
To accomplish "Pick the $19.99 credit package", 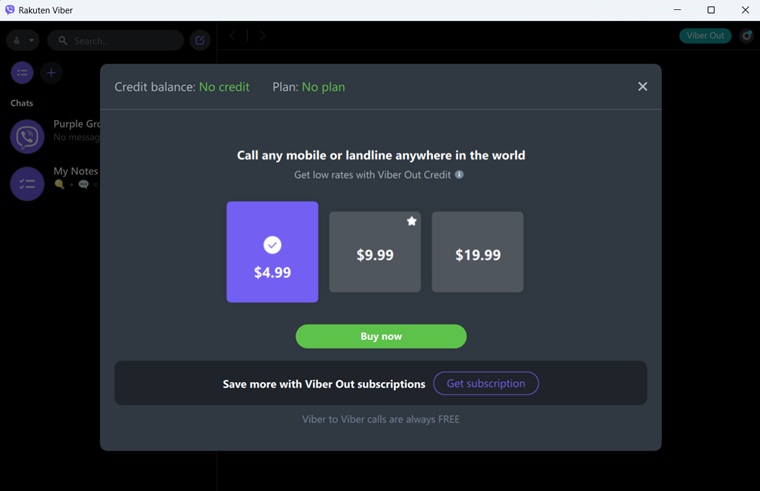I will click(x=477, y=252).
